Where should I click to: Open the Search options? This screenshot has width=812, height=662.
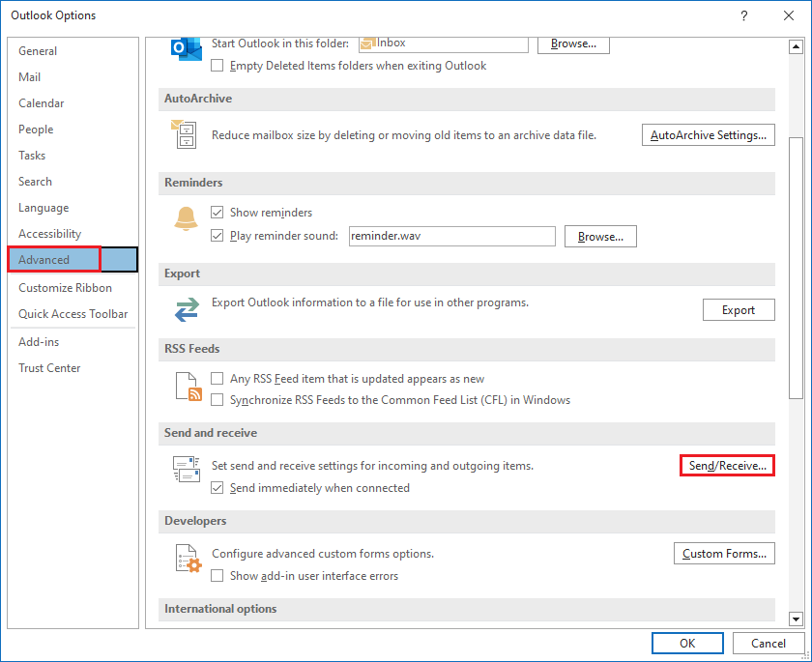tap(73, 182)
